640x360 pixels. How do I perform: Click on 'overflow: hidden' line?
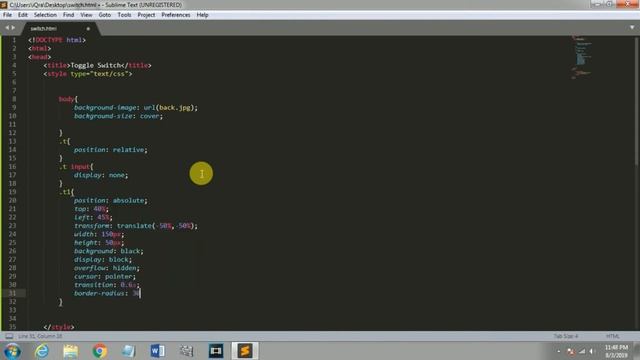pos(107,268)
